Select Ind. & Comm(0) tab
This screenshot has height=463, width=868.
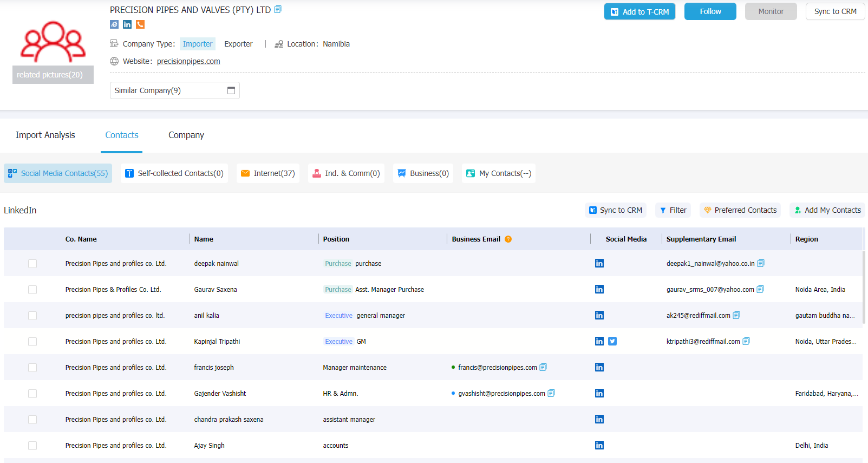click(347, 173)
